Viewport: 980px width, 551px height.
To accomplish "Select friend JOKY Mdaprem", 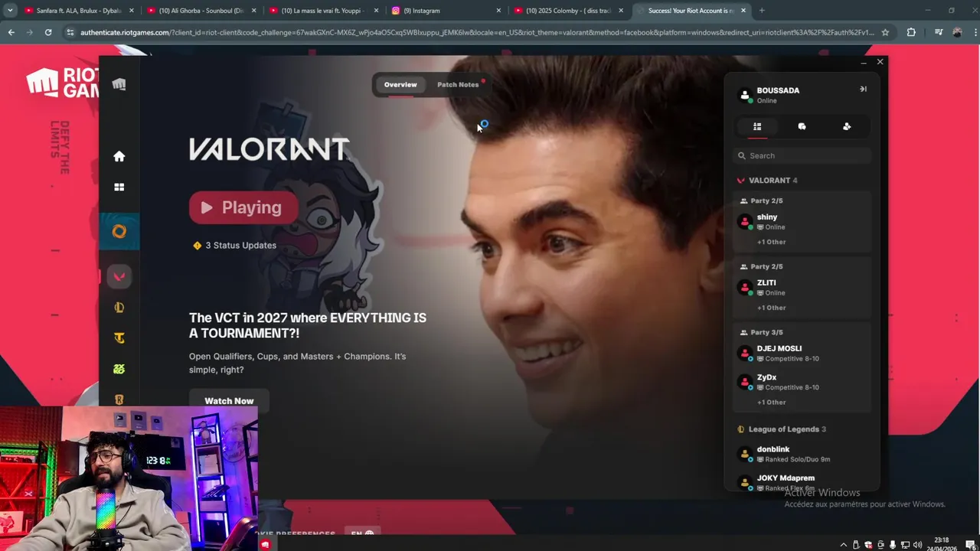I will [x=802, y=482].
